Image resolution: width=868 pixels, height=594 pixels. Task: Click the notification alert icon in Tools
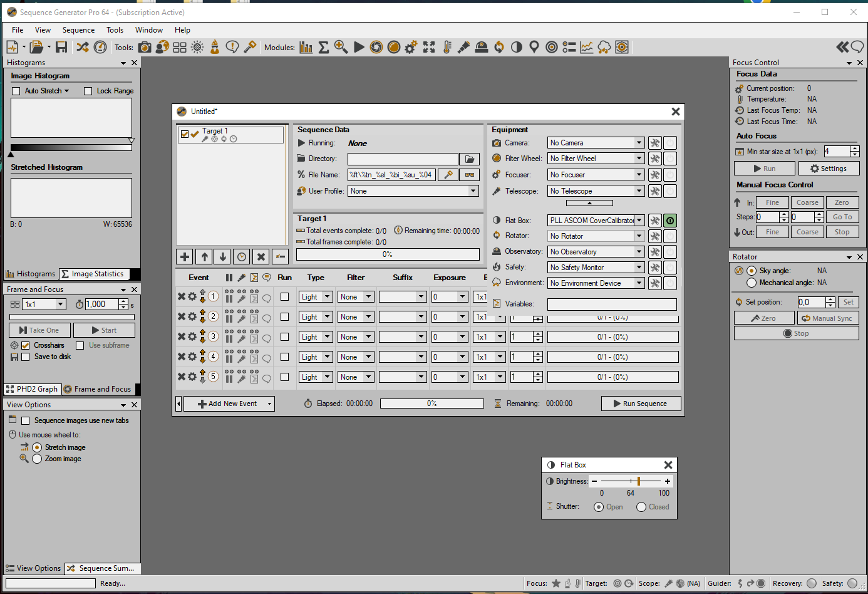(232, 47)
